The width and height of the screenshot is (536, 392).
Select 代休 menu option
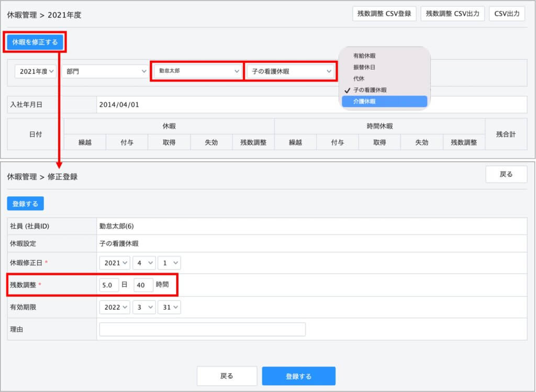pyautogui.click(x=359, y=79)
